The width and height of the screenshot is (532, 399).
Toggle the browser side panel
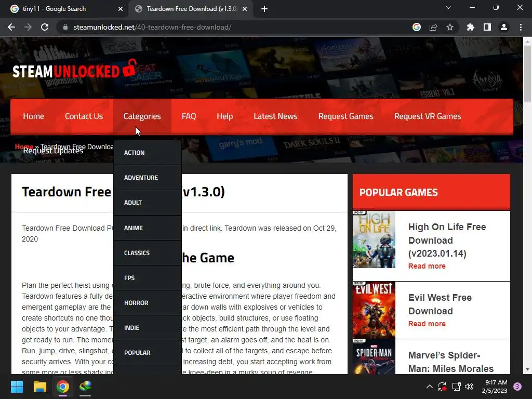(x=487, y=27)
